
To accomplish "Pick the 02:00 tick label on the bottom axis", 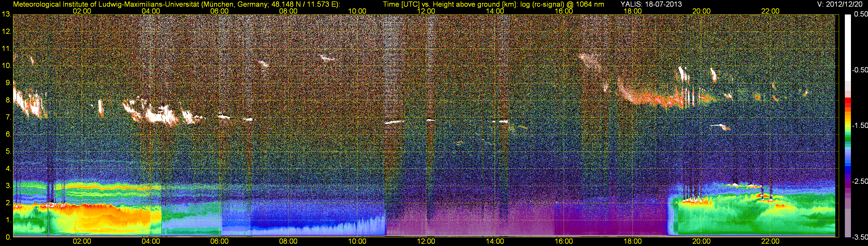I will tap(82, 241).
